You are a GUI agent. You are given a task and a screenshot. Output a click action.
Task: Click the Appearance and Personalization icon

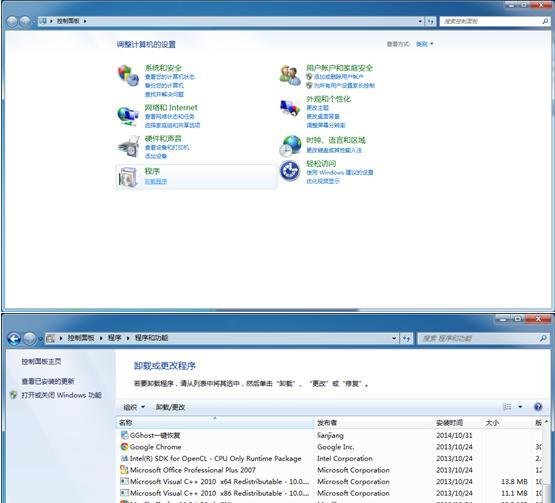[x=290, y=108]
